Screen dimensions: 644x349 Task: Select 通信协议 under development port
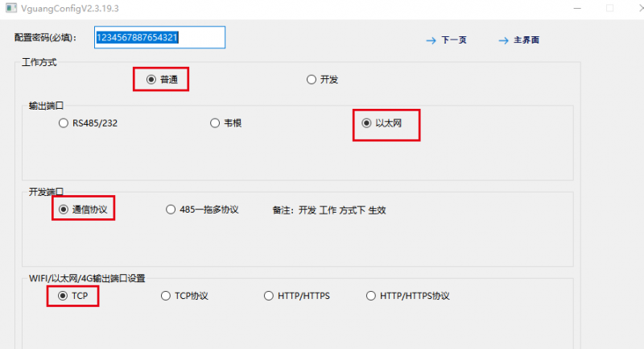pyautogui.click(x=64, y=210)
